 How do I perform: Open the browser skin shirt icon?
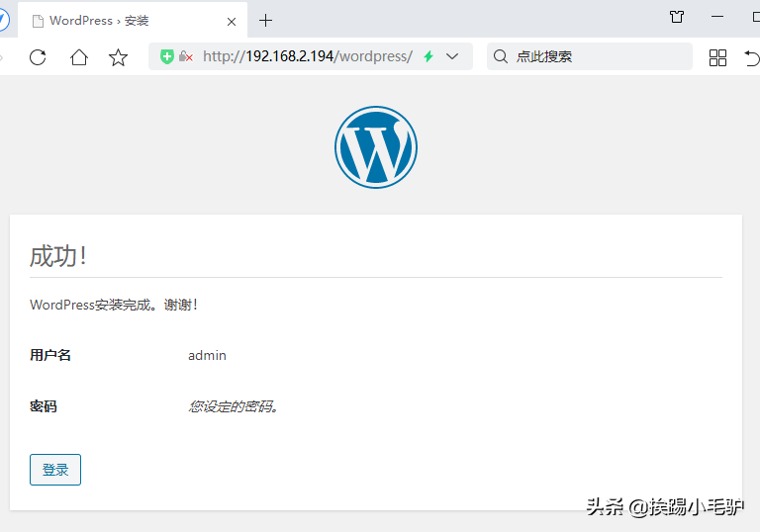tap(677, 17)
